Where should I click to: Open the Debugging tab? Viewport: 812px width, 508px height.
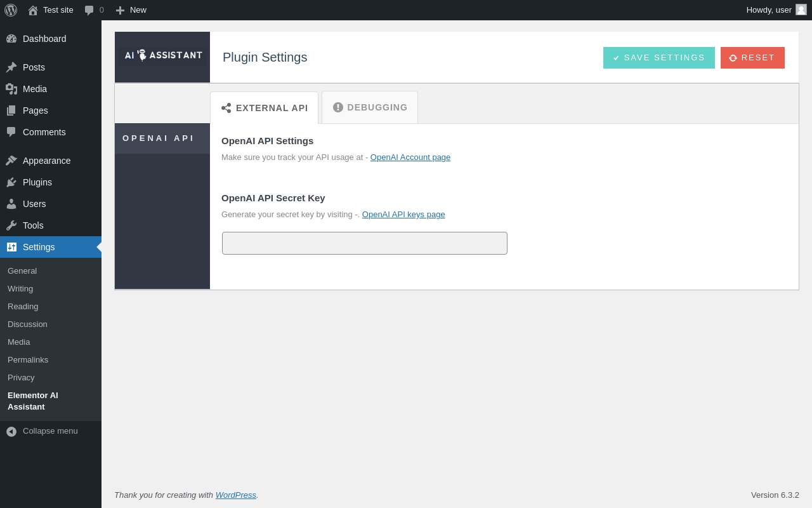[x=370, y=107]
